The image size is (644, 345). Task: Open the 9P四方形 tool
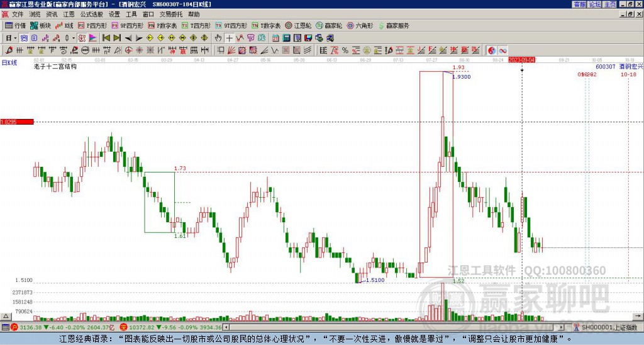pos(127,25)
